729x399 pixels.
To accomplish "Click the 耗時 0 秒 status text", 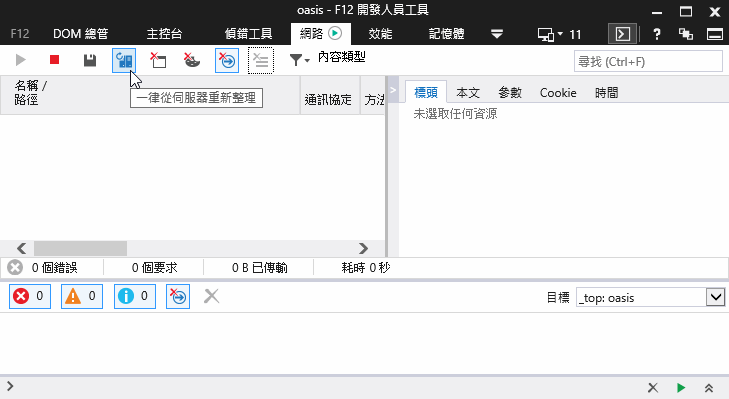I will pos(366,268).
